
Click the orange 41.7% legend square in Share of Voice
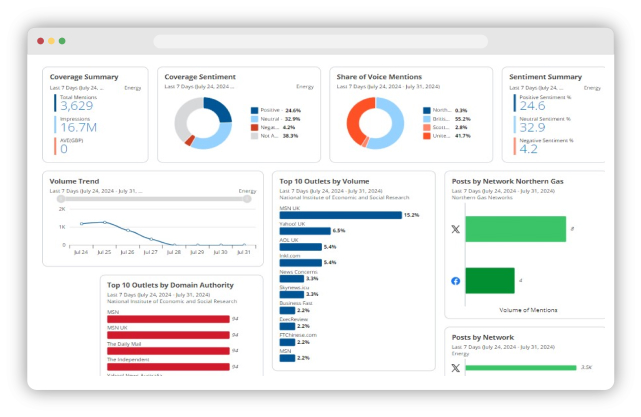[427, 137]
